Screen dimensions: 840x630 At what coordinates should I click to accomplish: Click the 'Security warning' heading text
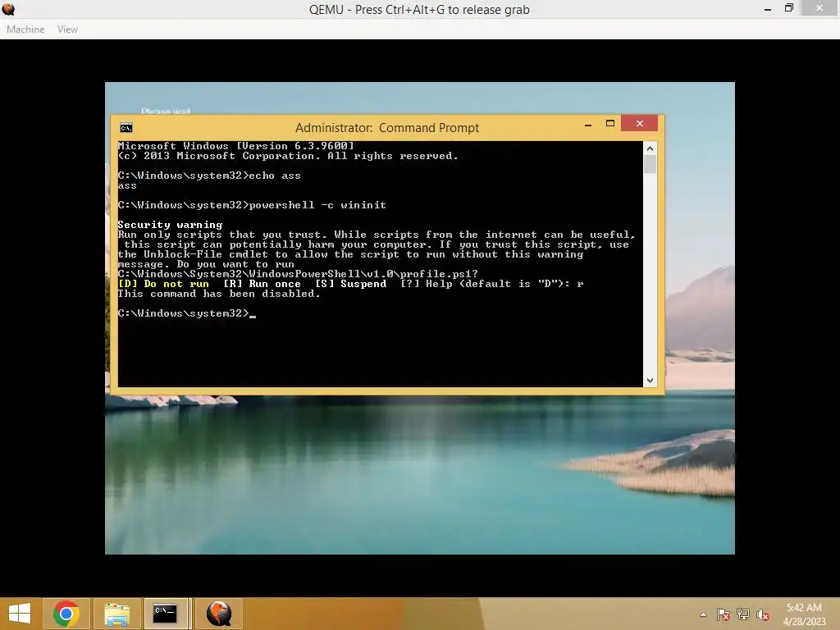click(x=170, y=225)
